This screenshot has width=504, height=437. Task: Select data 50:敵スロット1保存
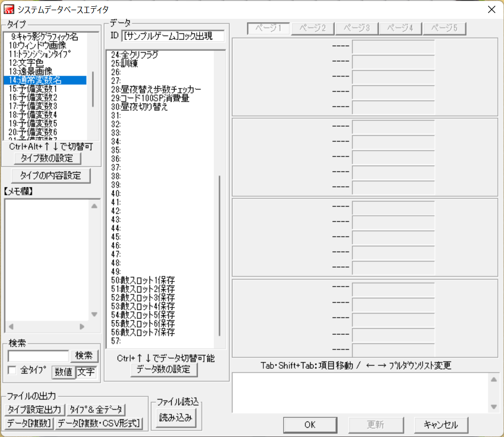(x=160, y=280)
